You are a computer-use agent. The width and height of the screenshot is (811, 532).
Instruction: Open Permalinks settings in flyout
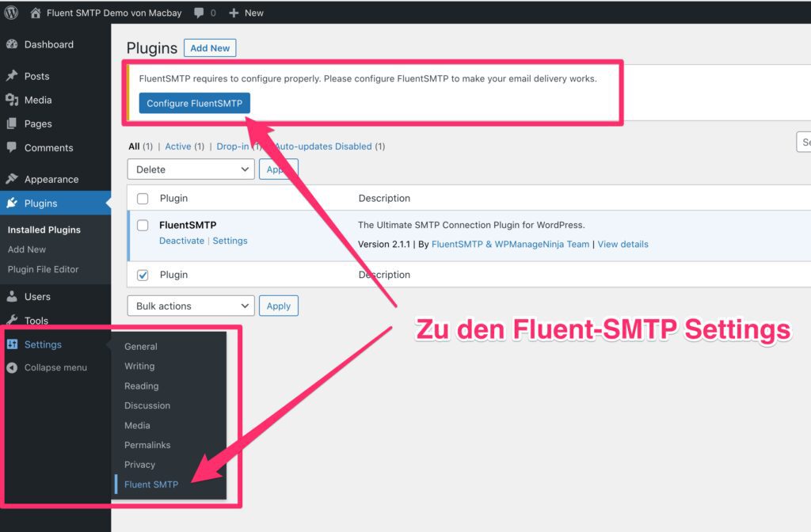click(x=147, y=445)
